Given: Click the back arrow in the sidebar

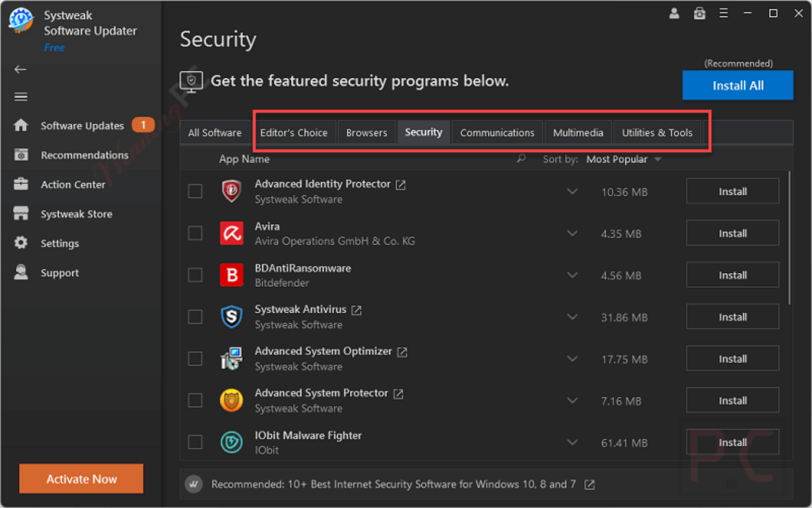Looking at the screenshot, I should [x=21, y=69].
